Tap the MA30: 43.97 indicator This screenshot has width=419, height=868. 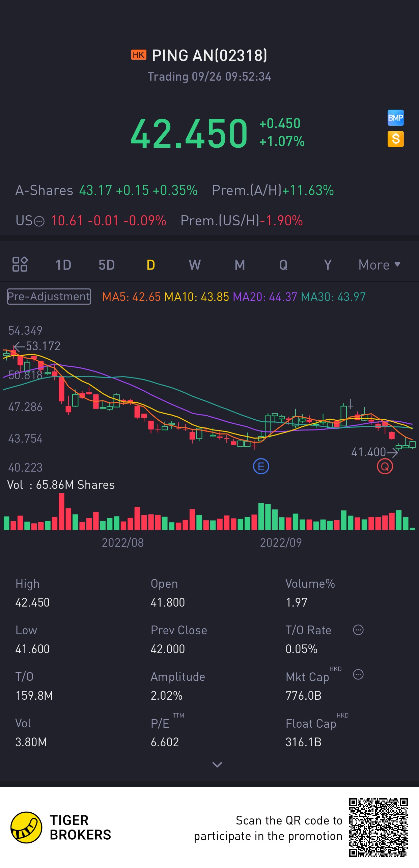click(333, 297)
